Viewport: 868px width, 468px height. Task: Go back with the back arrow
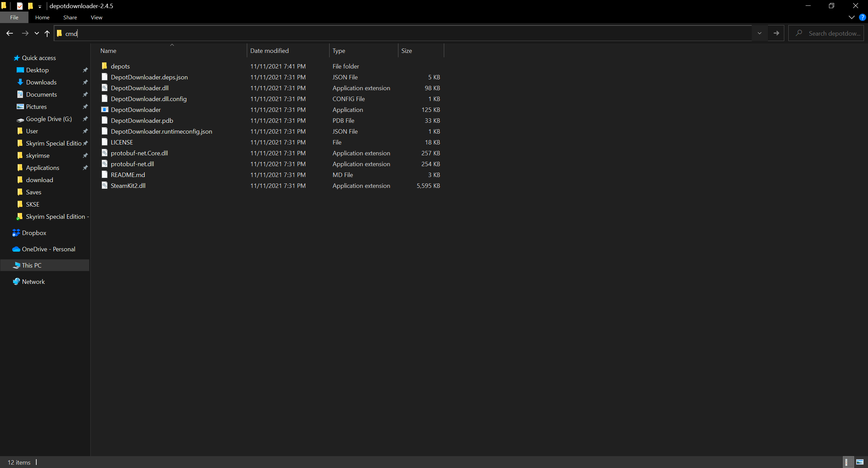click(9, 33)
